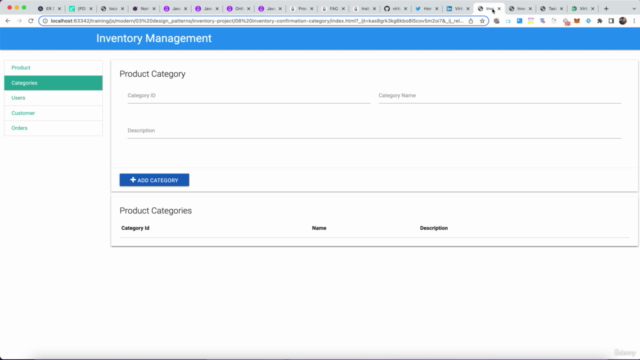Image resolution: width=640 pixels, height=360 pixels.
Task: Go forward in browser history
Action: coord(19,21)
